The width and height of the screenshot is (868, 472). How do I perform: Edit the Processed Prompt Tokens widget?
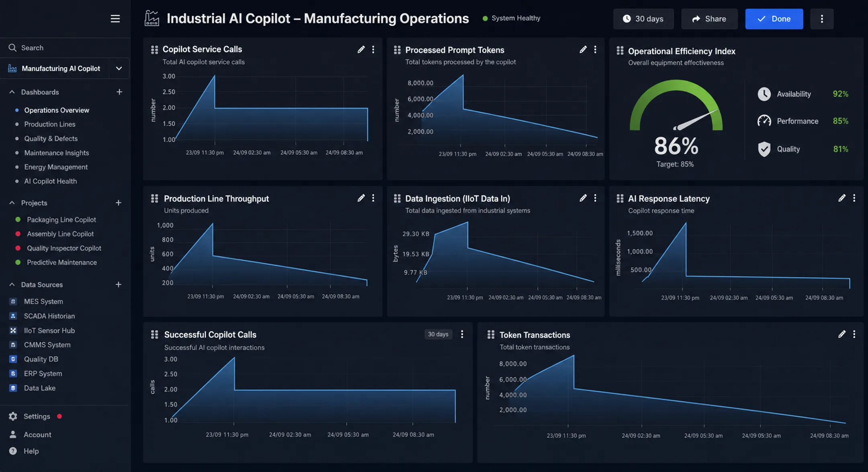(583, 49)
